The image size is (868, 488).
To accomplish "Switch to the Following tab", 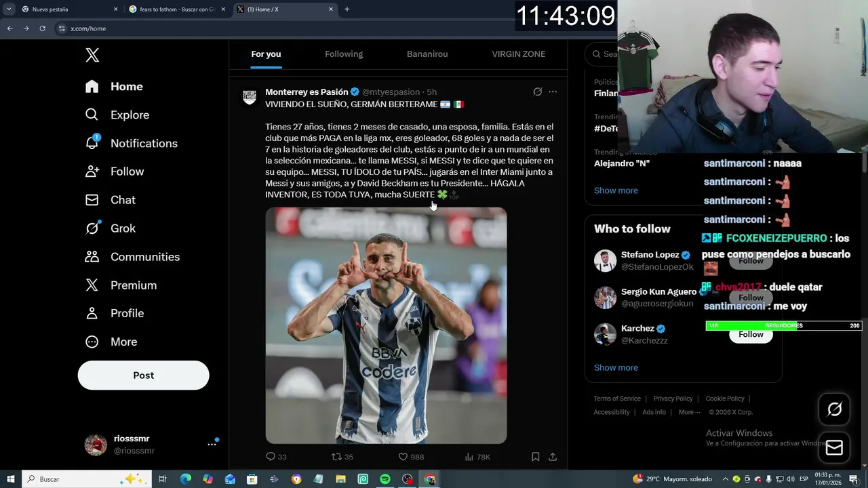I will pos(344,54).
